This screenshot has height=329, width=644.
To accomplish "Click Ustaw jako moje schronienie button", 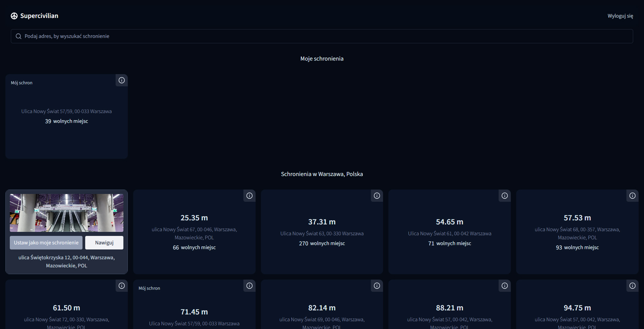I will [x=46, y=243].
